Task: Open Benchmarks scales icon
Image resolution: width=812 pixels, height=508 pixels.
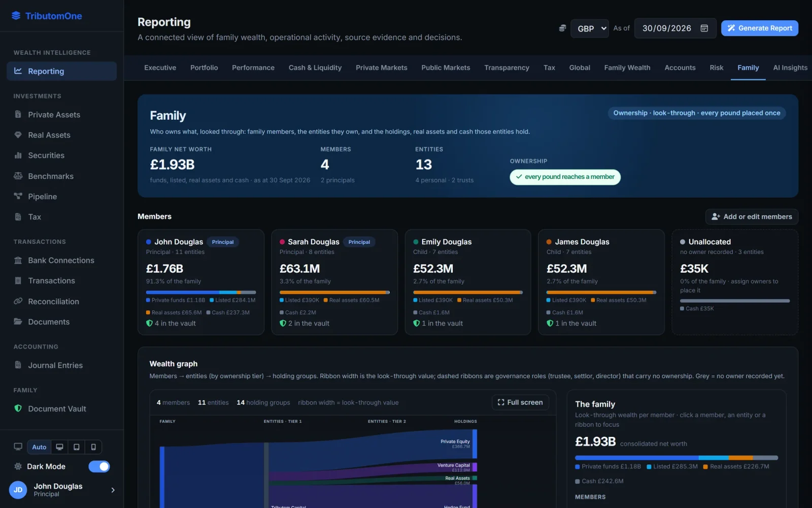Action: pos(18,176)
